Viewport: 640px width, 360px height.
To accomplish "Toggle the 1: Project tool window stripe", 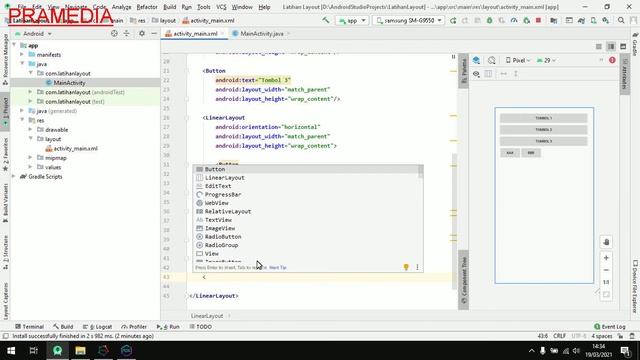I will coord(5,111).
